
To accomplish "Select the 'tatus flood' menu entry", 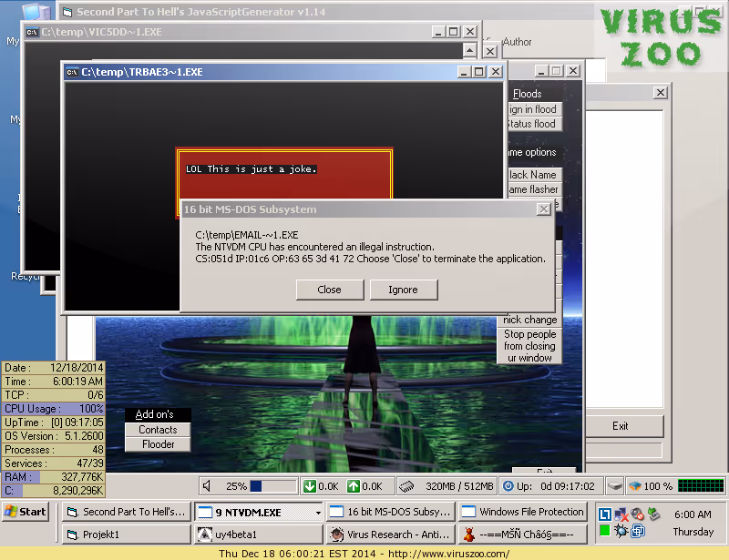I will 534,124.
